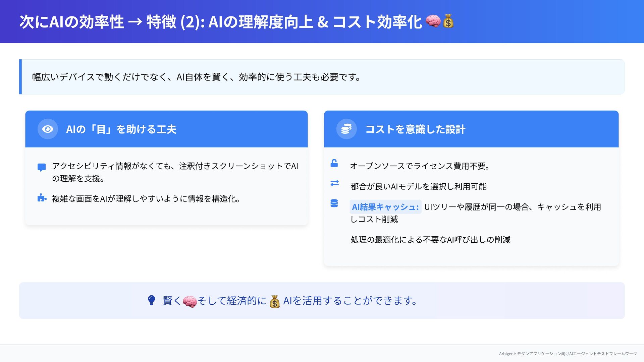
Task: Click the オープンソースでライセンス費用不要 line
Action: (420, 166)
